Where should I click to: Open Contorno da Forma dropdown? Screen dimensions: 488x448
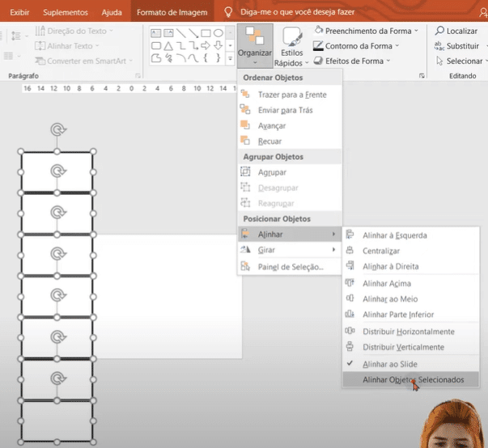356,46
